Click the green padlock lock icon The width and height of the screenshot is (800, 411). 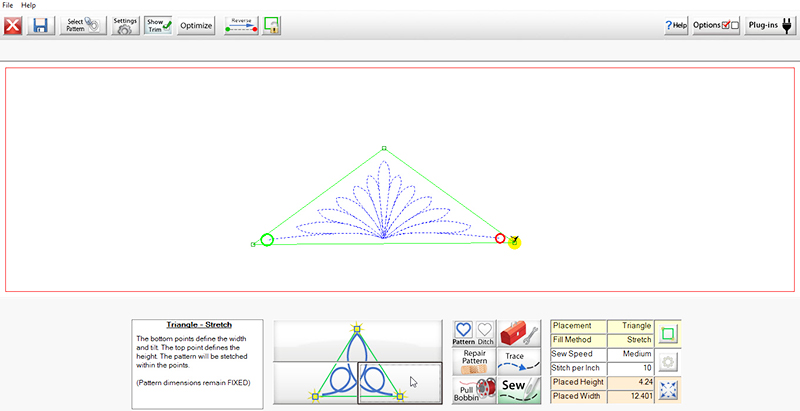point(271,26)
